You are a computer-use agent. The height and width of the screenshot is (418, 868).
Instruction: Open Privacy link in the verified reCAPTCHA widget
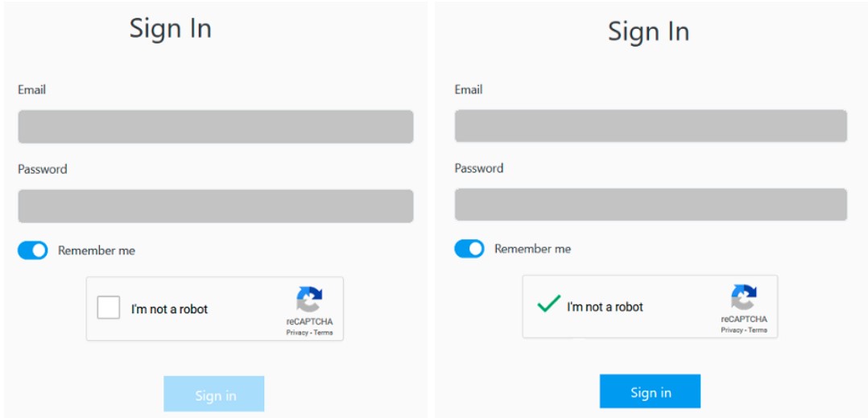click(x=731, y=330)
